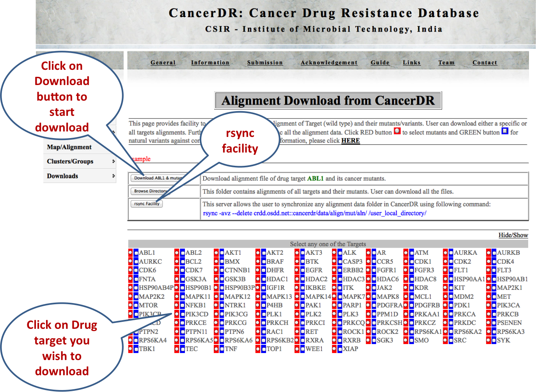The image size is (536, 392).
Task: Click the red mutant button for ABL2
Action: tap(177, 253)
